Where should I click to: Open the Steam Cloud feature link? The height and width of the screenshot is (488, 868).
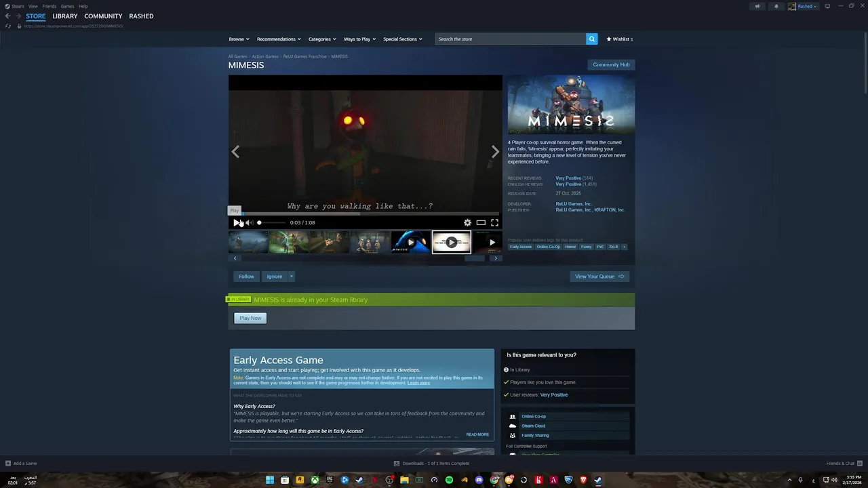533,426
